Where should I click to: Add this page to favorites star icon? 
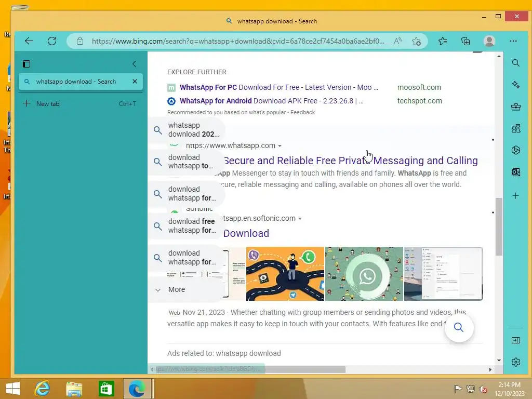pos(416,42)
